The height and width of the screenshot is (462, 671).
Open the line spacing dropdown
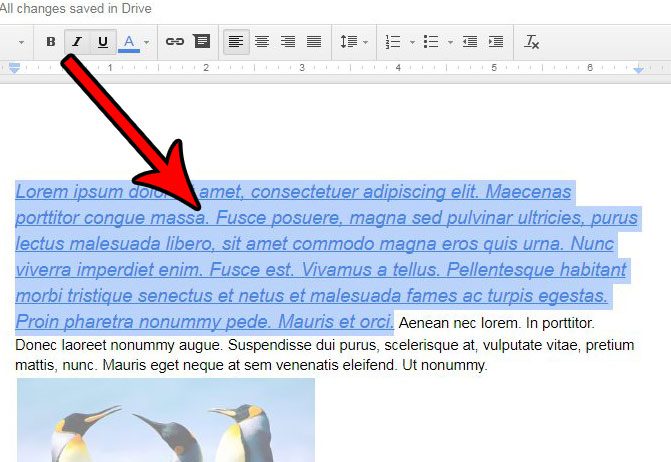(353, 42)
